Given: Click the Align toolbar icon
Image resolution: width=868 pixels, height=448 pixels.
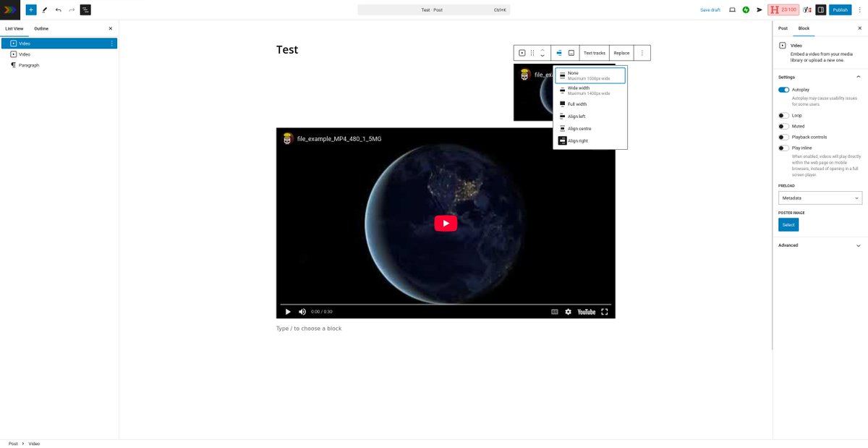Looking at the screenshot, I should point(559,53).
